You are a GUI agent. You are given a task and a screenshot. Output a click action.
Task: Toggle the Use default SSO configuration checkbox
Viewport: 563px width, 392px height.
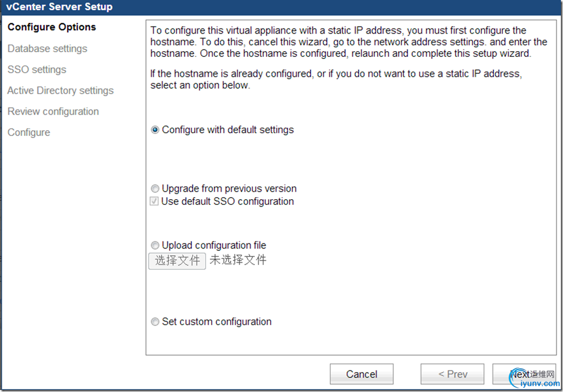(154, 201)
